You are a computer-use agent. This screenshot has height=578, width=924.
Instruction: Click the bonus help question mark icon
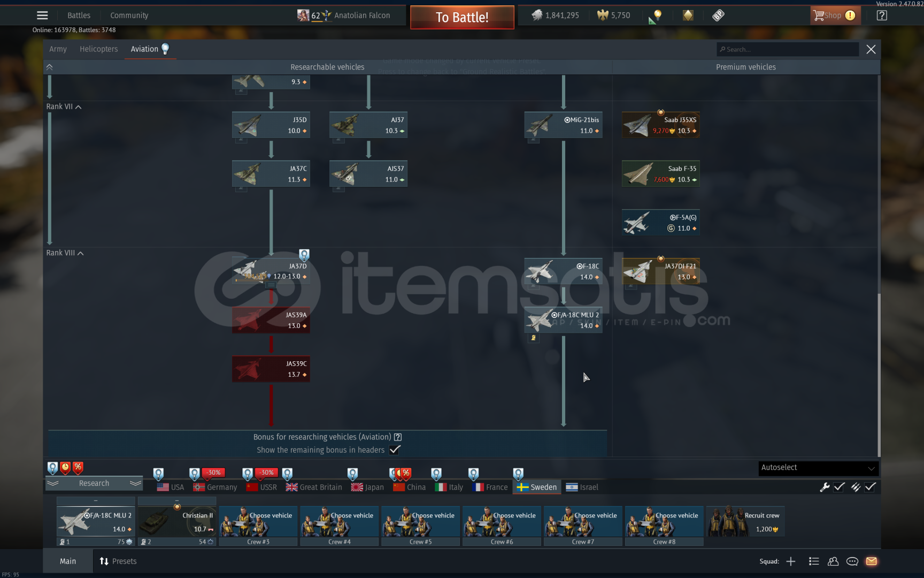point(398,437)
